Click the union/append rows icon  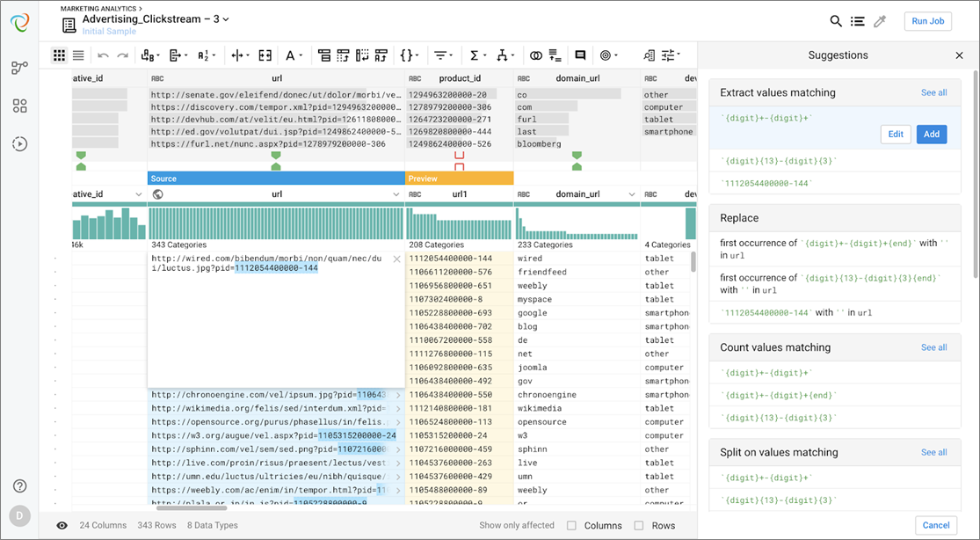tap(555, 55)
